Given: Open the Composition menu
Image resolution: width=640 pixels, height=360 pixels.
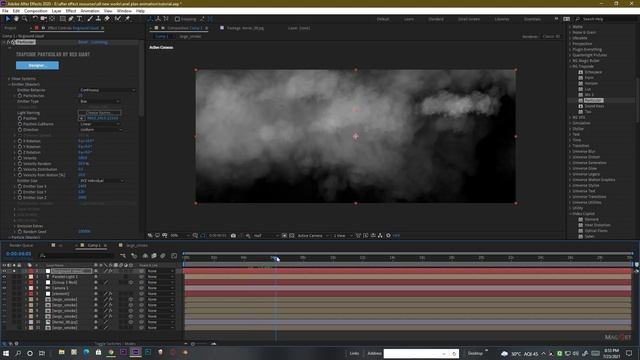Looking at the screenshot, I should point(36,11).
